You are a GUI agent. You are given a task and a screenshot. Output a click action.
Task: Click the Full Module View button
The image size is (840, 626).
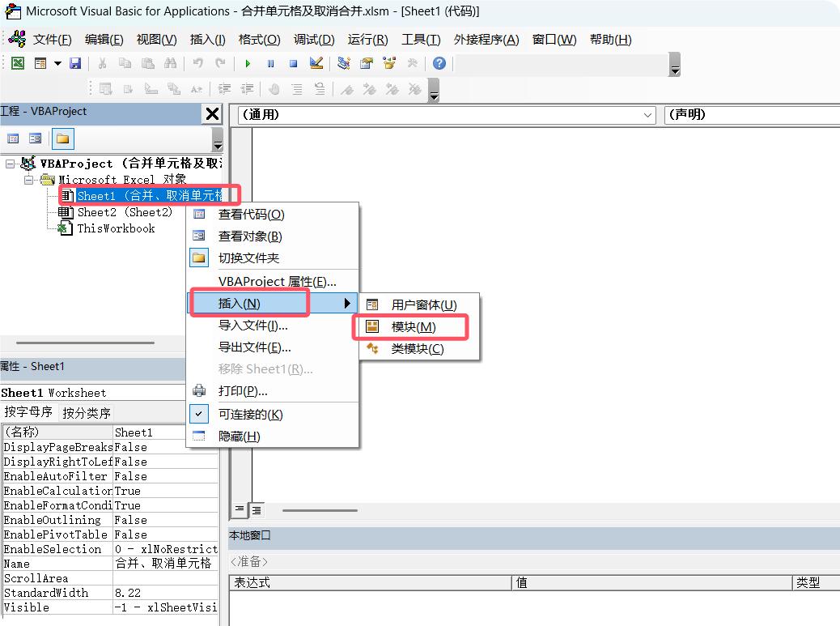[257, 510]
